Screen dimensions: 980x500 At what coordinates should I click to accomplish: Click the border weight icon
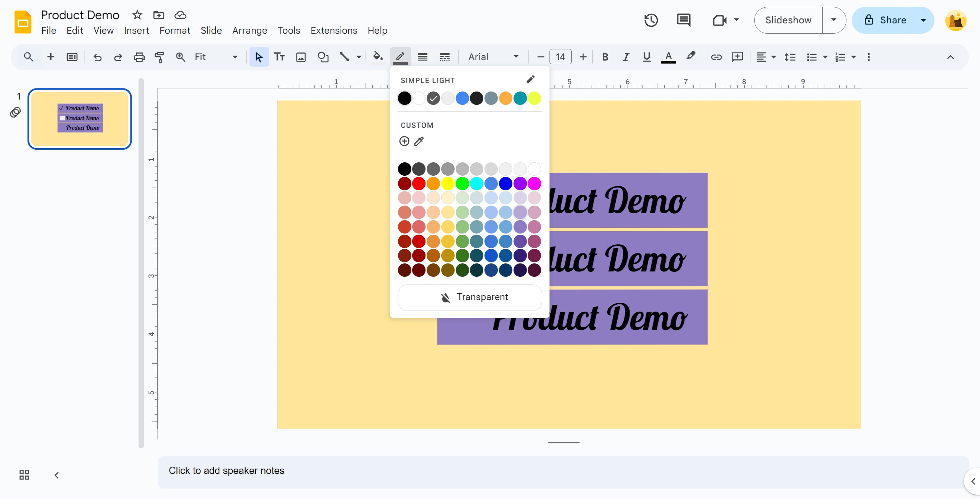[x=422, y=57]
